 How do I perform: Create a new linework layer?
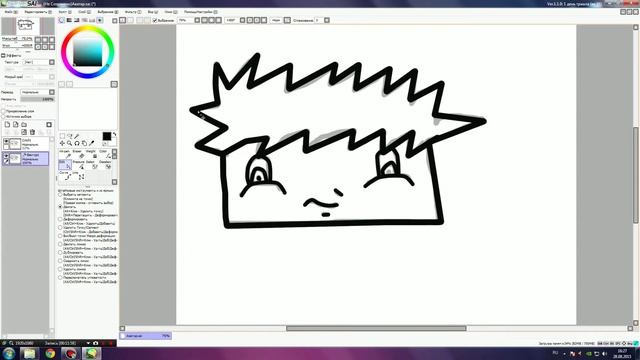pyautogui.click(x=16, y=124)
